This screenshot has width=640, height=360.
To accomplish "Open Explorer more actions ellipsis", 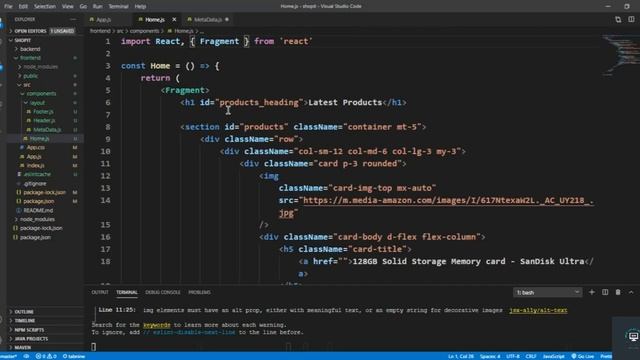I will tap(73, 19).
